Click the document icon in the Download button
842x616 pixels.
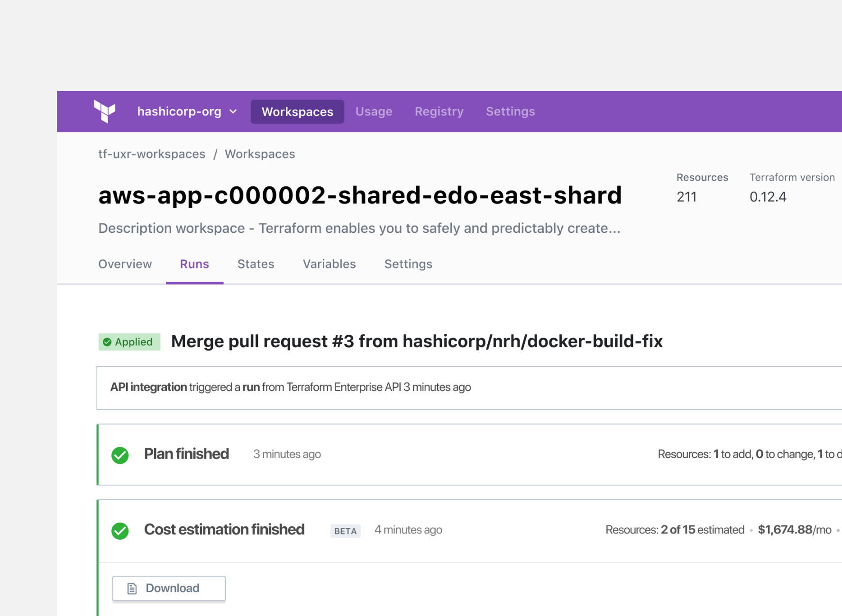point(132,588)
